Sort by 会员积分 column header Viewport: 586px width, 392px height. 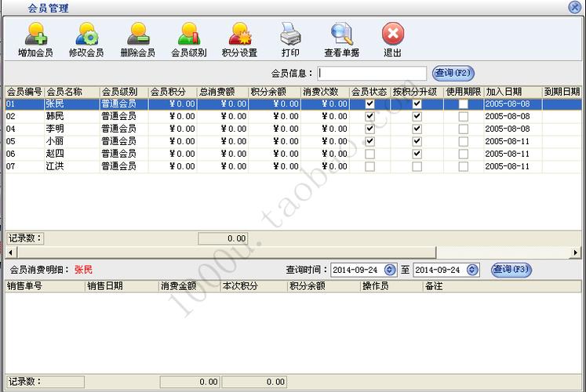pos(173,92)
